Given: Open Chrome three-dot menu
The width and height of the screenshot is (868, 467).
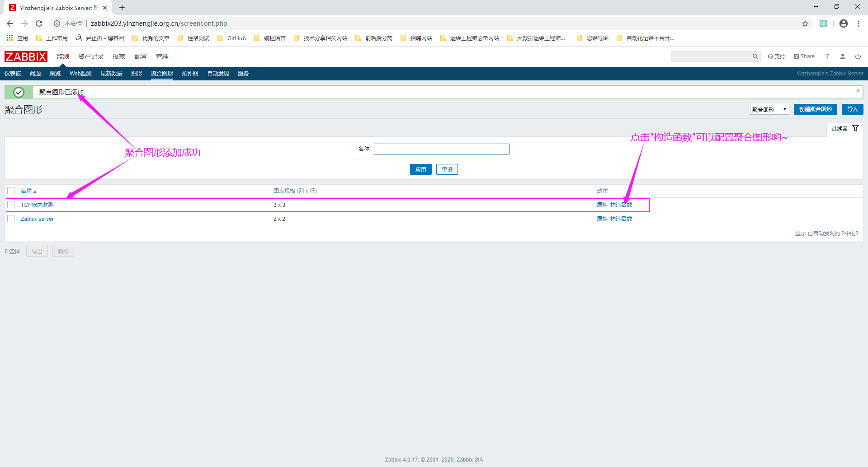Looking at the screenshot, I should point(858,23).
